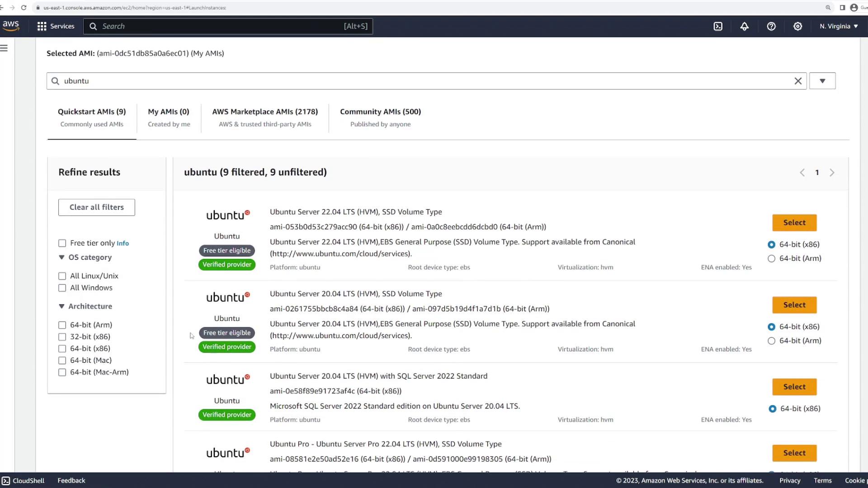868x488 pixels.
Task: Select the Ubuntu Server 20.04 LTS AMI
Action: [x=794, y=305]
